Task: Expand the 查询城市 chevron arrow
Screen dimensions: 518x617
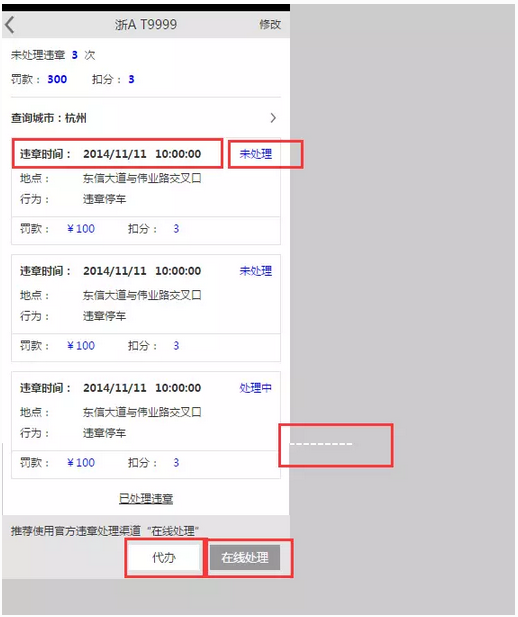Action: tap(273, 118)
